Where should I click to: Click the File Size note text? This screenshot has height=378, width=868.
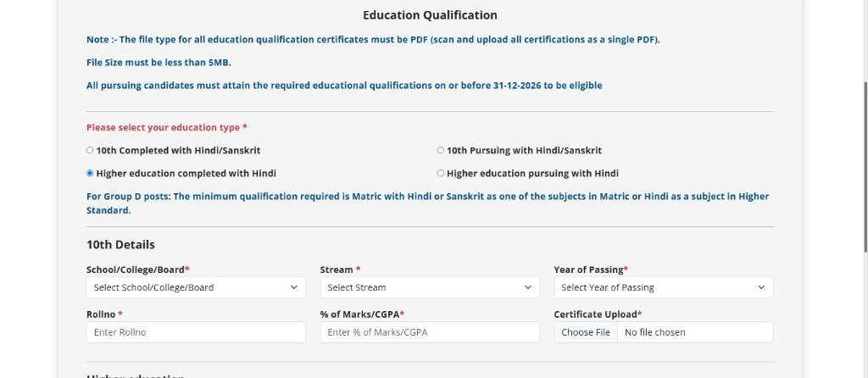[159, 63]
